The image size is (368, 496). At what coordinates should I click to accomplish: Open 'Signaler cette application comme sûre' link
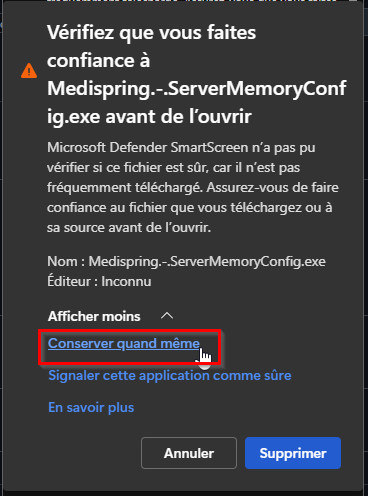click(170, 376)
